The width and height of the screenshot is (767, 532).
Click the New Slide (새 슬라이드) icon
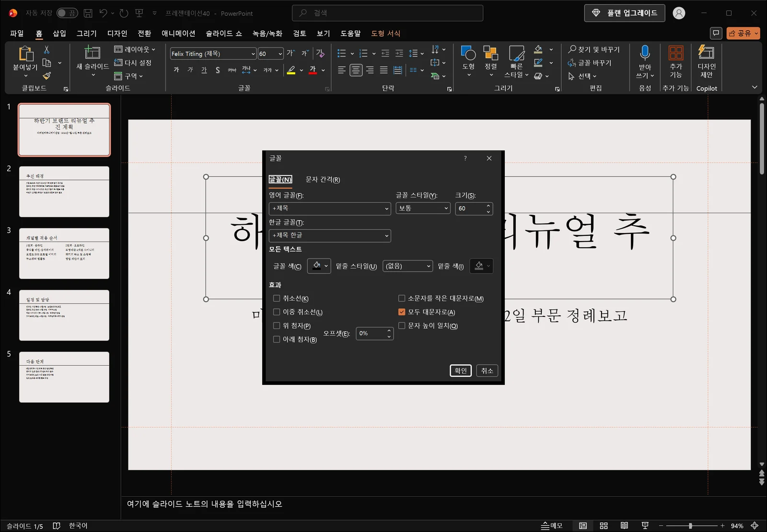pos(92,52)
